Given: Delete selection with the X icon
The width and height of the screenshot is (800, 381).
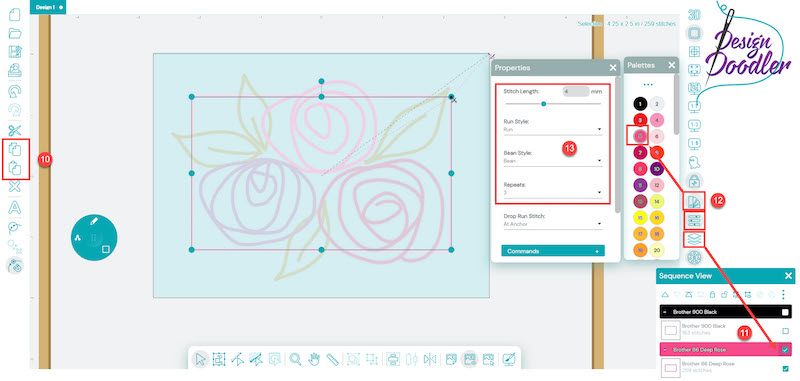Looking at the screenshot, I should pyautogui.click(x=15, y=187).
